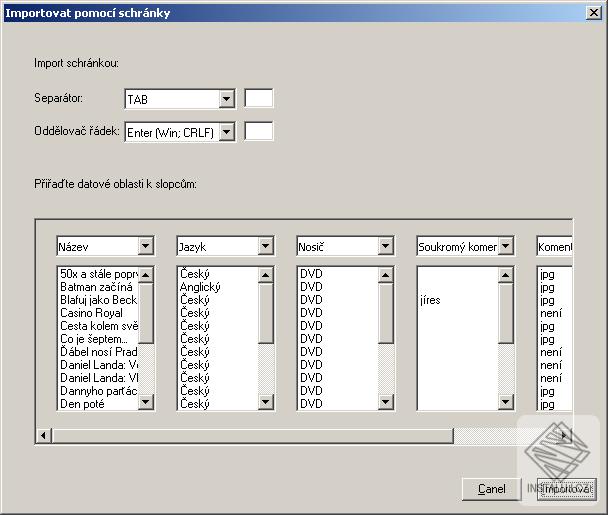
Task: Expand the Jazyk column dropdown
Action: pyautogui.click(x=266, y=246)
